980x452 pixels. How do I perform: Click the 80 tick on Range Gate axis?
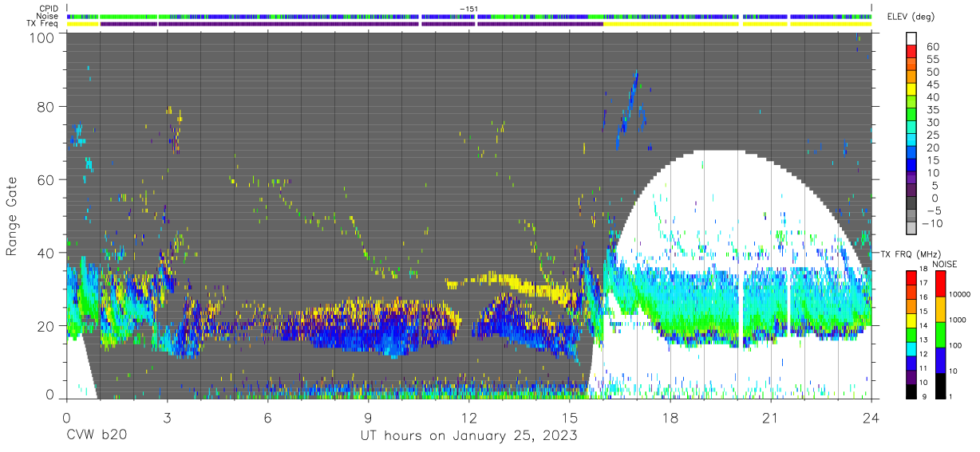(x=45, y=107)
